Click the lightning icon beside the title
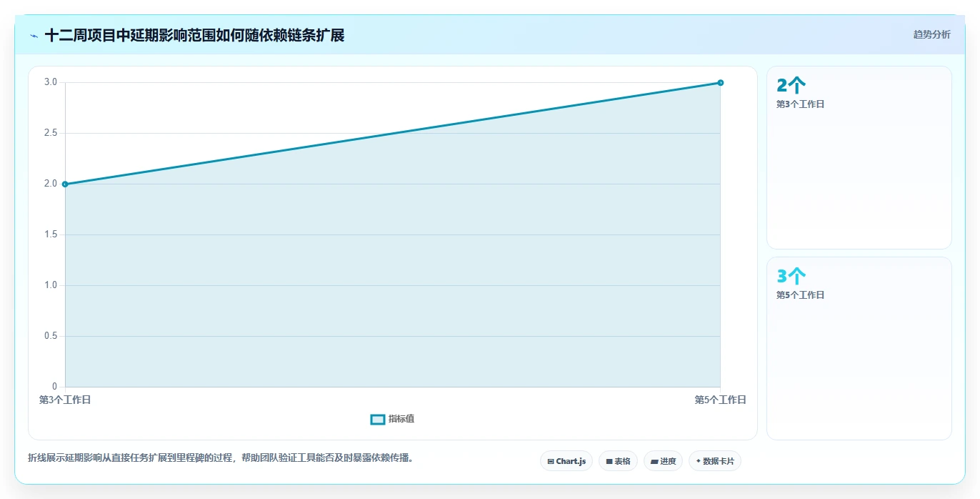980x499 pixels. [x=34, y=36]
